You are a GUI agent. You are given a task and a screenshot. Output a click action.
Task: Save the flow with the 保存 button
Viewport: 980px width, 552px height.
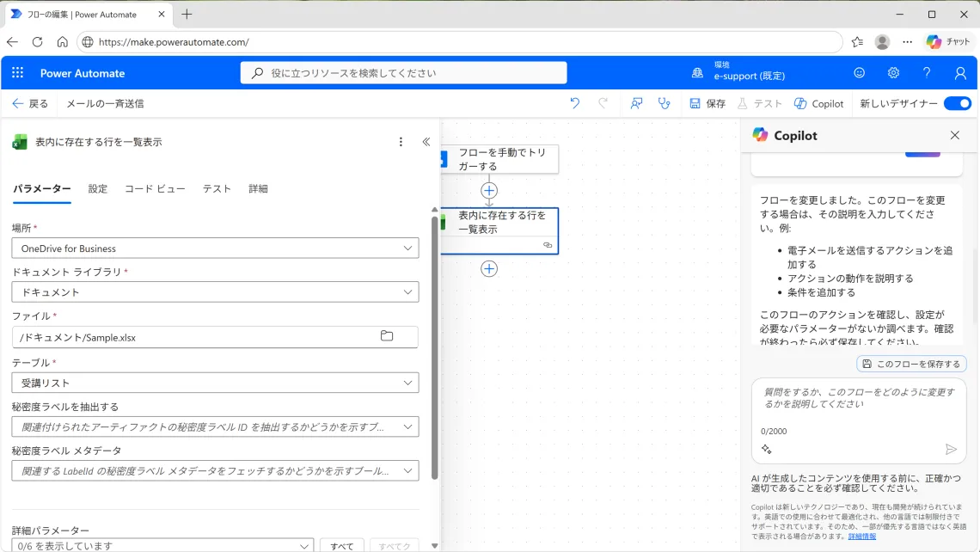coord(707,103)
